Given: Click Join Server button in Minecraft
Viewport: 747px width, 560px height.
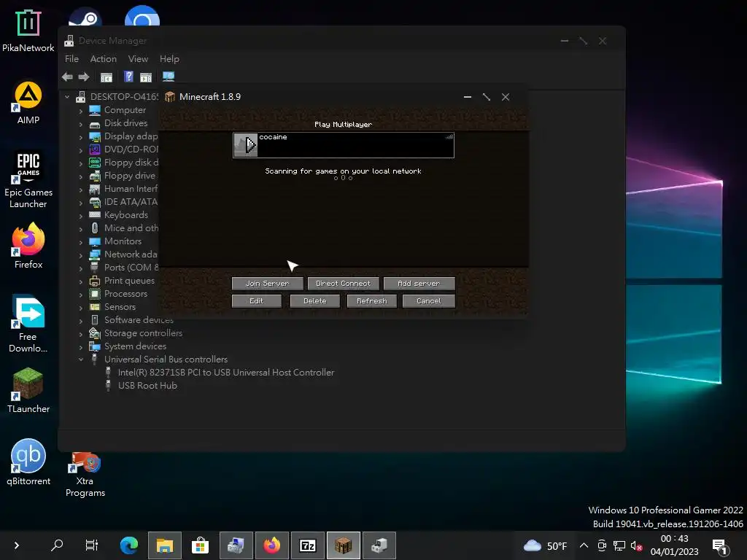Looking at the screenshot, I should (267, 284).
